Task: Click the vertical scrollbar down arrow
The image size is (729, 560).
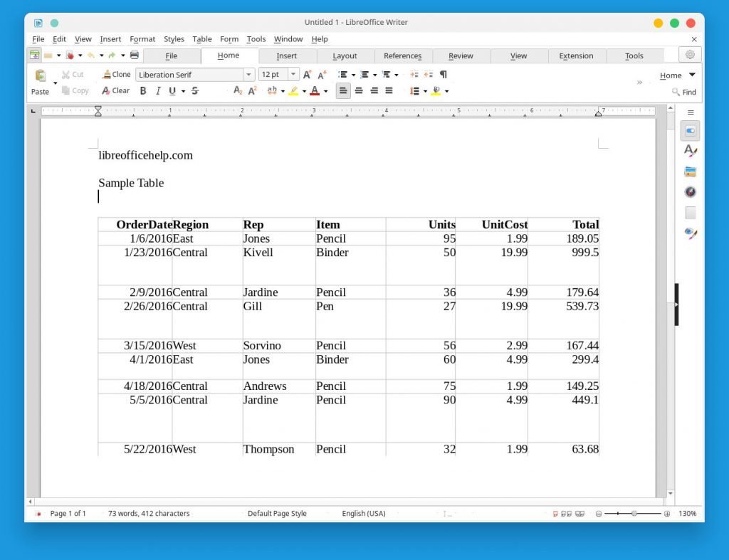Action: pos(671,493)
